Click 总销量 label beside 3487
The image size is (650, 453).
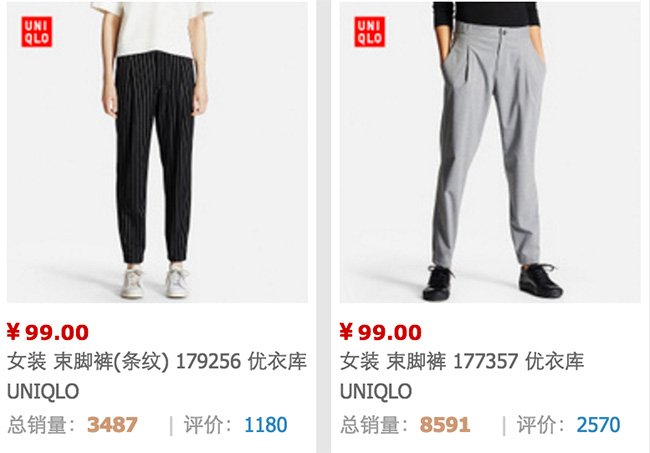click(x=41, y=425)
